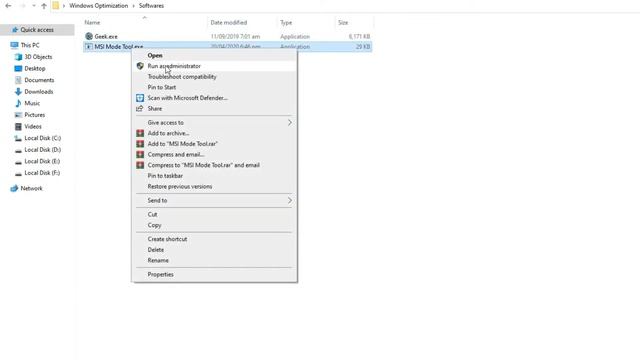Open the recent locations dropdown arrow
The height and width of the screenshot is (360, 640).
[x=34, y=6]
